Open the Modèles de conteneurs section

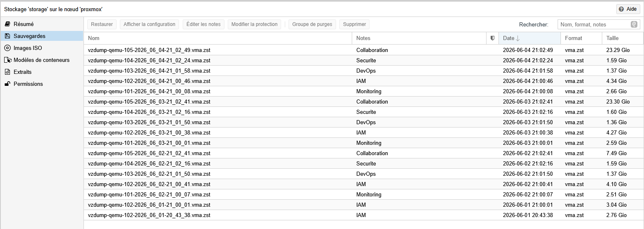pos(41,60)
